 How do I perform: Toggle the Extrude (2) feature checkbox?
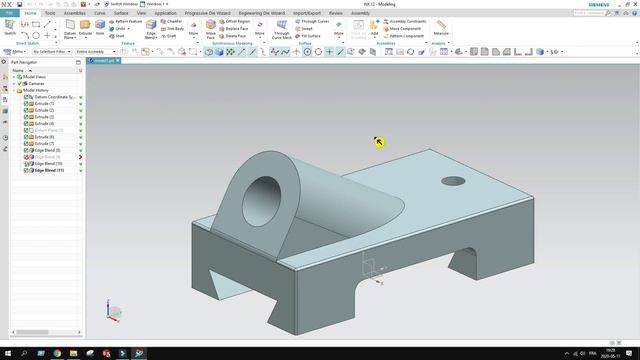point(26,110)
